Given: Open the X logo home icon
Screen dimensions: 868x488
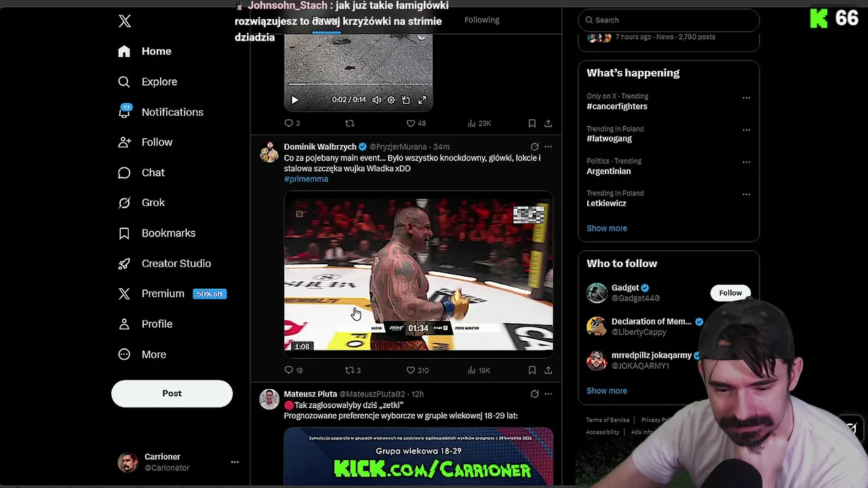Looking at the screenshot, I should pyautogui.click(x=125, y=21).
